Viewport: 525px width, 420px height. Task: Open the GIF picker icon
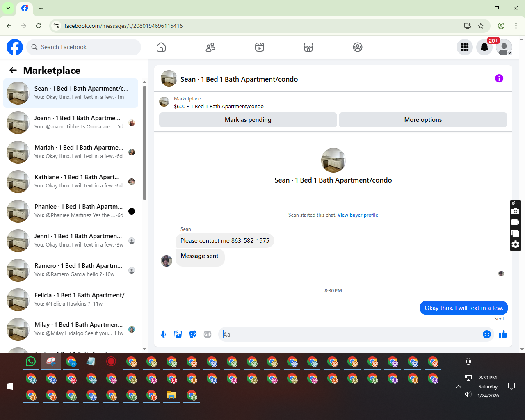tap(208, 334)
